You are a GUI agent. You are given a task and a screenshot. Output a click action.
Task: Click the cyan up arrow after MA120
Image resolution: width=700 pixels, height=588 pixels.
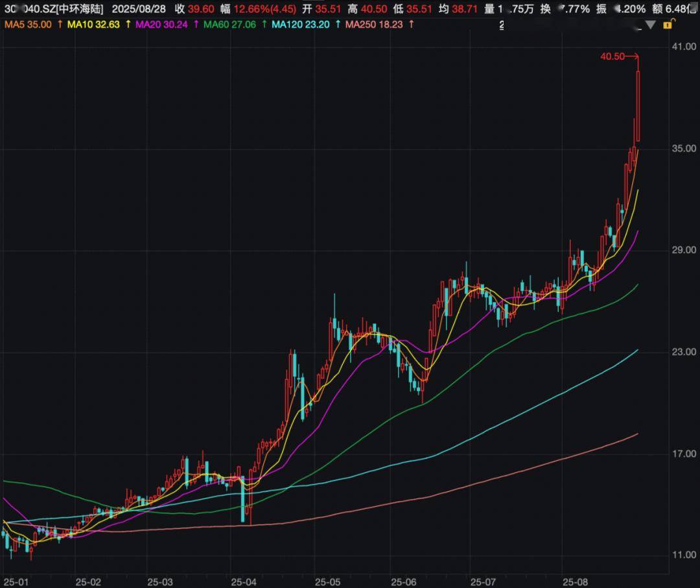click(338, 24)
